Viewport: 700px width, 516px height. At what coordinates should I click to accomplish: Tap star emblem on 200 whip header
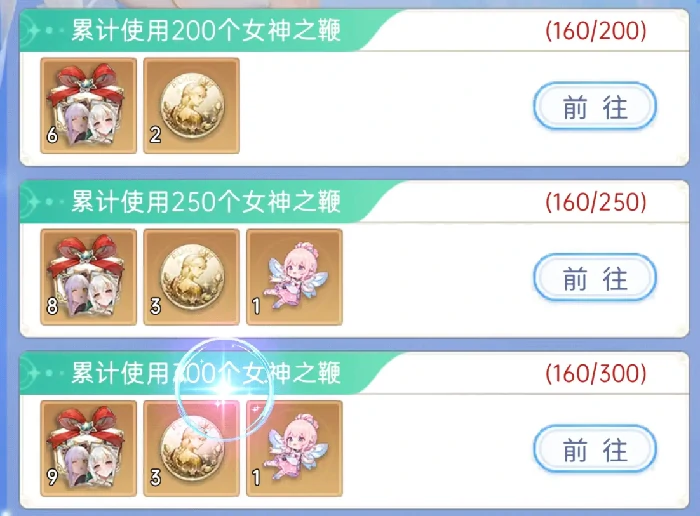click(31, 30)
